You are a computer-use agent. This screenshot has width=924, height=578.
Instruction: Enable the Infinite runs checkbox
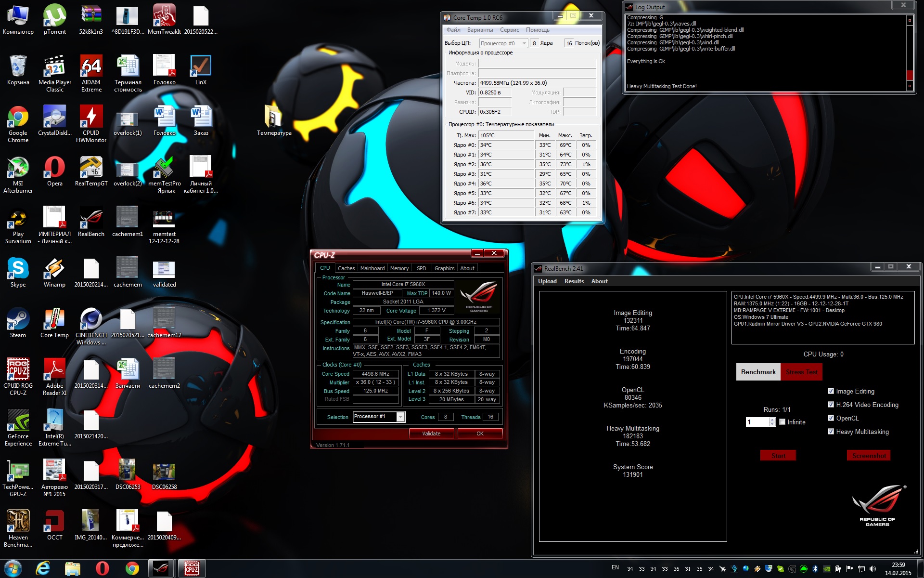[783, 422]
